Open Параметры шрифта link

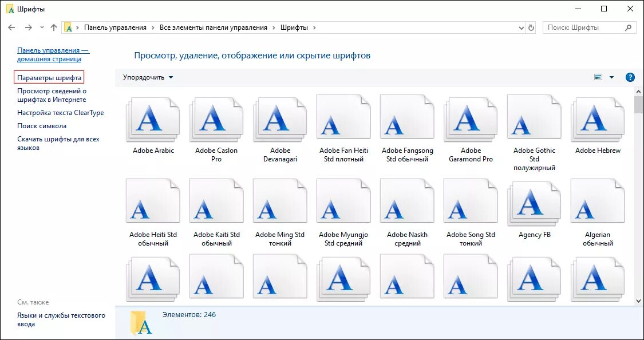pyautogui.click(x=49, y=78)
